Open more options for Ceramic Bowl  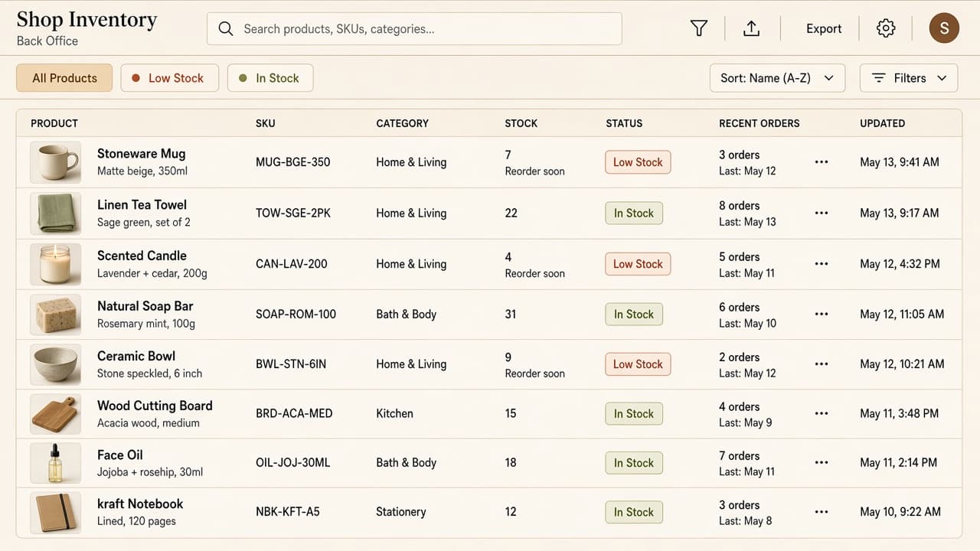822,364
